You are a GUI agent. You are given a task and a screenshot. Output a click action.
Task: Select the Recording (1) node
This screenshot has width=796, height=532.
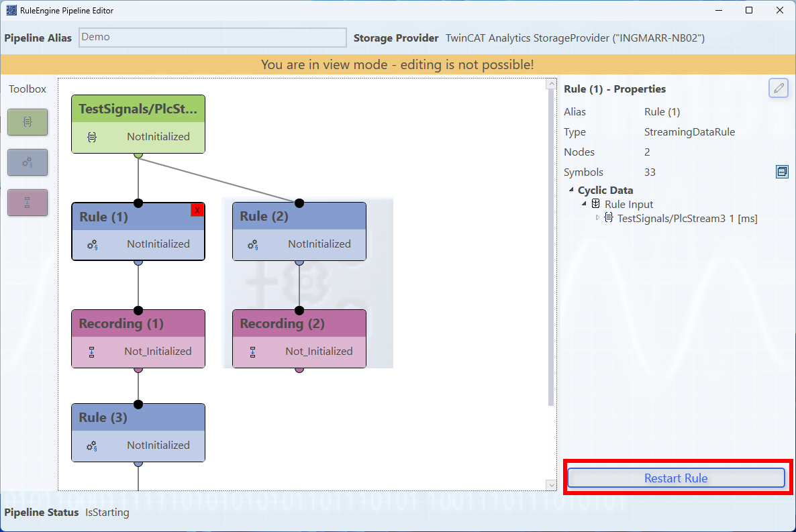click(x=138, y=339)
